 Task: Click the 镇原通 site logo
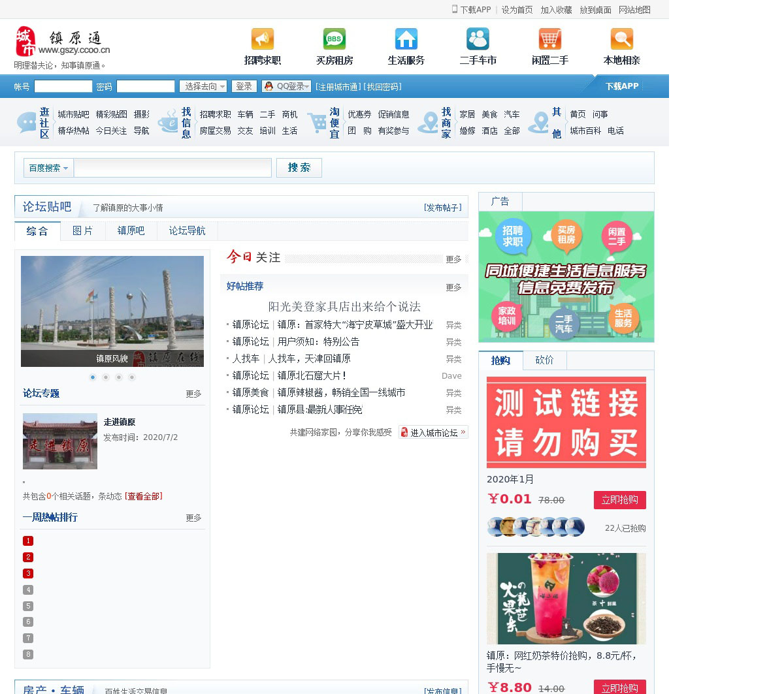click(63, 42)
